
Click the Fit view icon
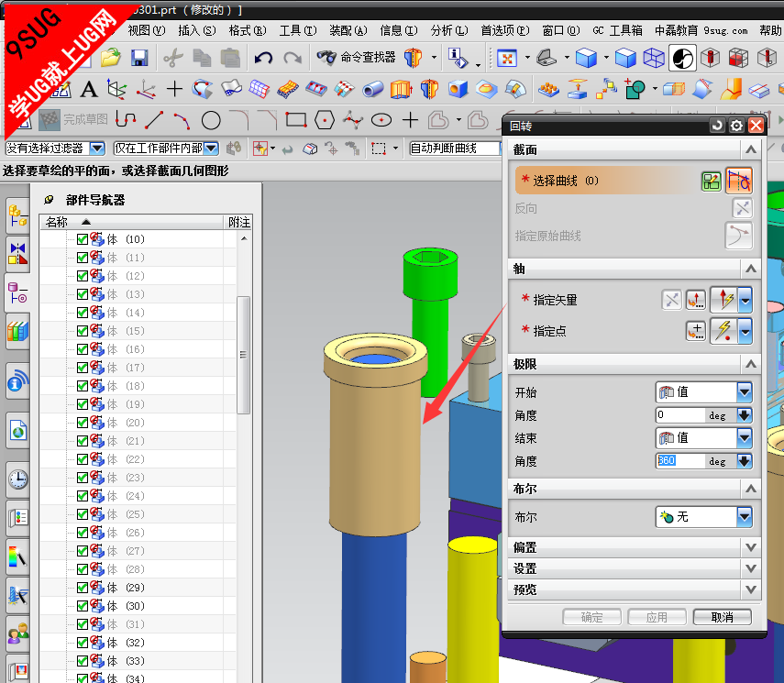[507, 58]
